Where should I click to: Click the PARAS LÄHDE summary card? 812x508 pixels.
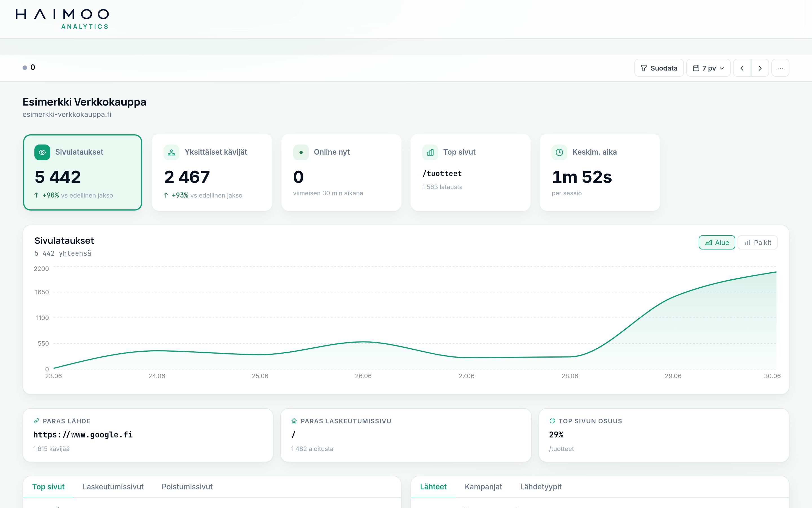(148, 435)
